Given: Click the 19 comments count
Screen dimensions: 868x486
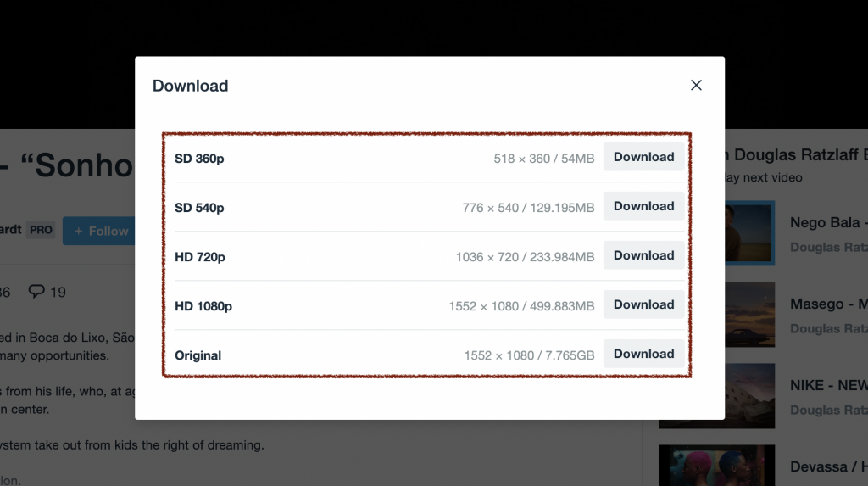Looking at the screenshot, I should 58,292.
